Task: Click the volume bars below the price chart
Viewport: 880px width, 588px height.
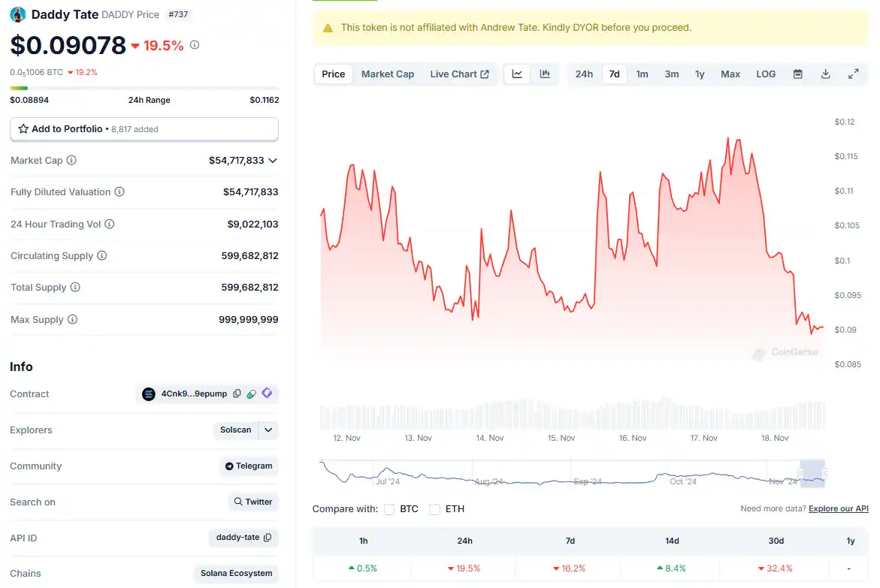Action: [x=573, y=414]
